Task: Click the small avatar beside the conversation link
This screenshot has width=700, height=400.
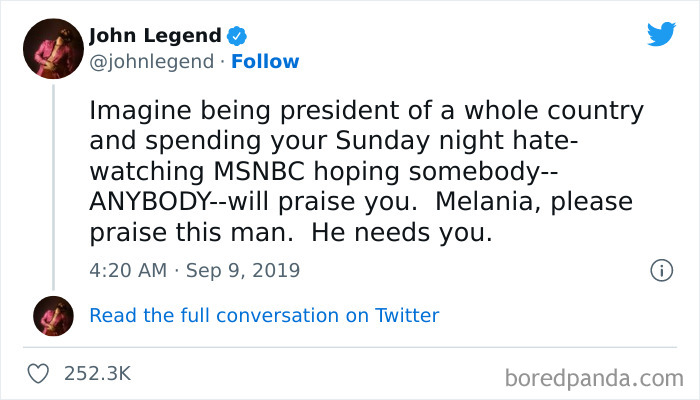Action: coord(55,315)
